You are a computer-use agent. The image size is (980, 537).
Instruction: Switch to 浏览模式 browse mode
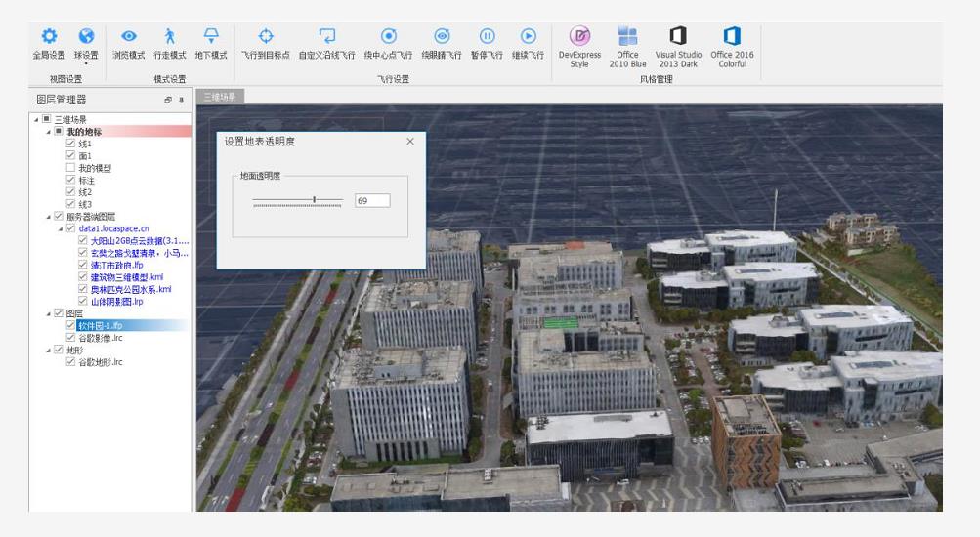tap(128, 44)
